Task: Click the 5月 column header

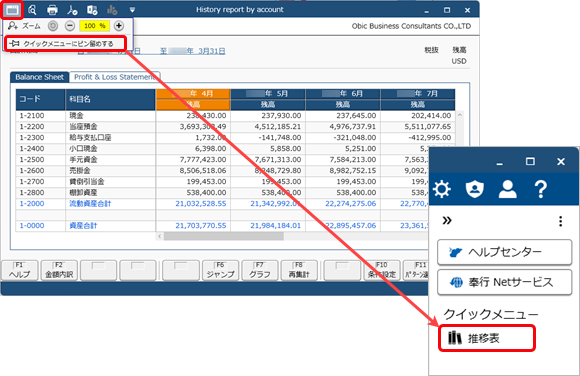Action: point(268,94)
